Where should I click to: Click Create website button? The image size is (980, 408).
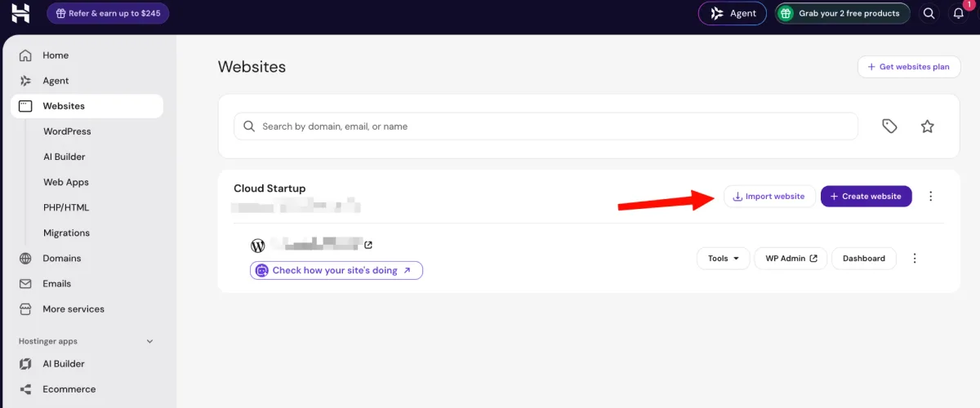(866, 196)
